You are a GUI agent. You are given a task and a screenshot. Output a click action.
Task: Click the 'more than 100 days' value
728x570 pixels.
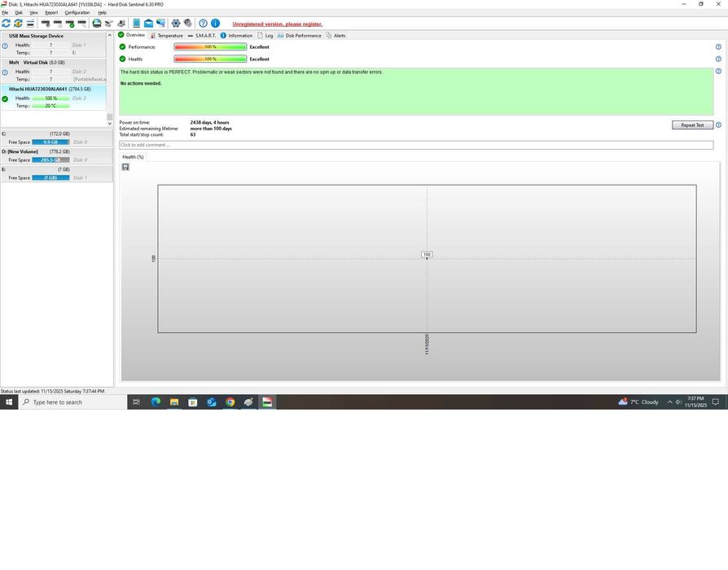point(211,129)
